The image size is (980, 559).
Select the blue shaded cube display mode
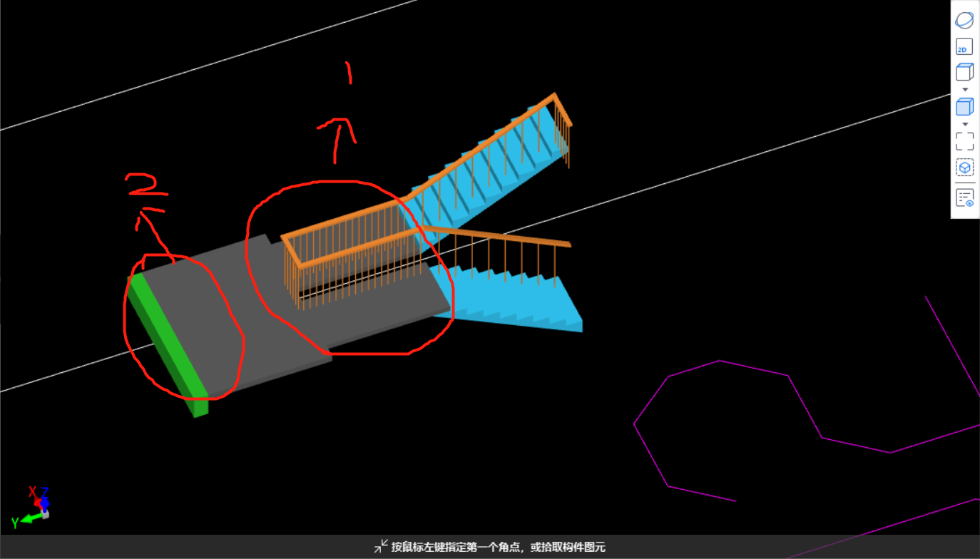click(964, 107)
